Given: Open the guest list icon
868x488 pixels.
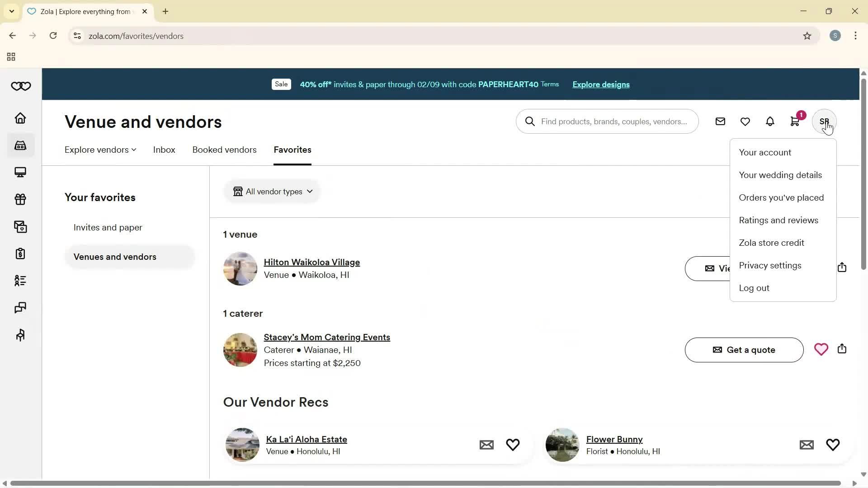Looking at the screenshot, I should (x=20, y=281).
